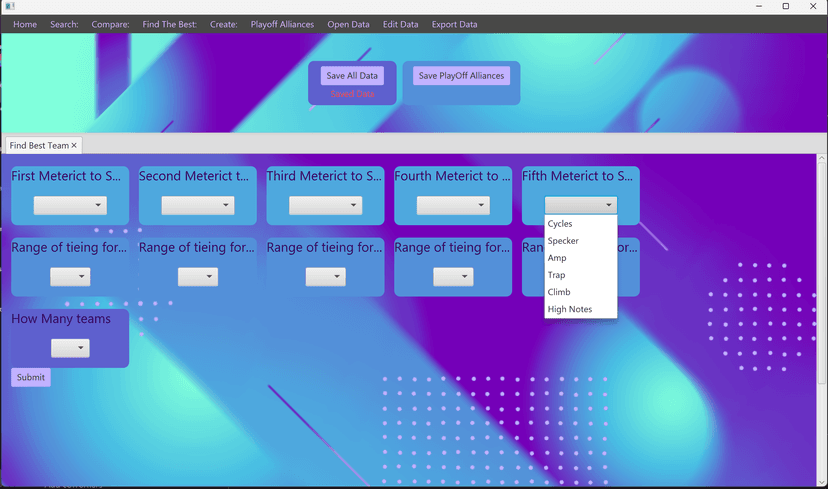Viewport: 828px width, 489px height.
Task: Open the Export Data menu
Action: (454, 24)
